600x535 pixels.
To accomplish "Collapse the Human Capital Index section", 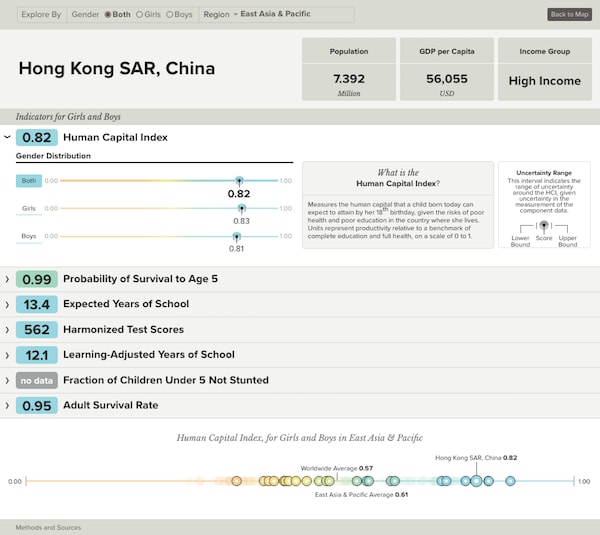I will pyautogui.click(x=7, y=137).
